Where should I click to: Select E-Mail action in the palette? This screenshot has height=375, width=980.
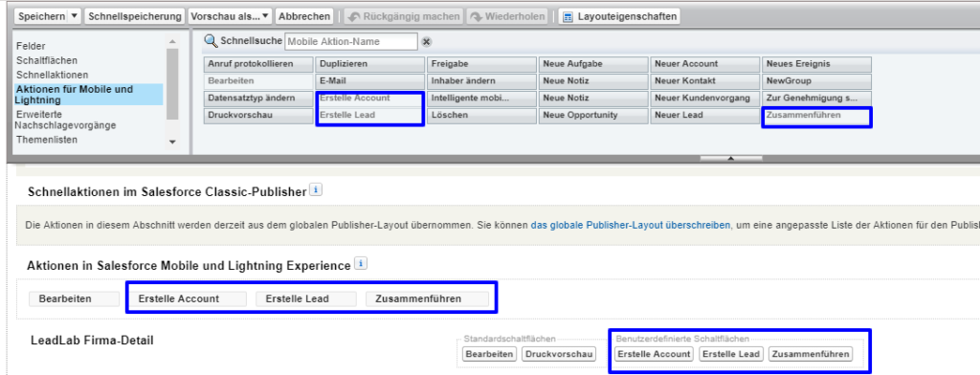click(x=370, y=80)
